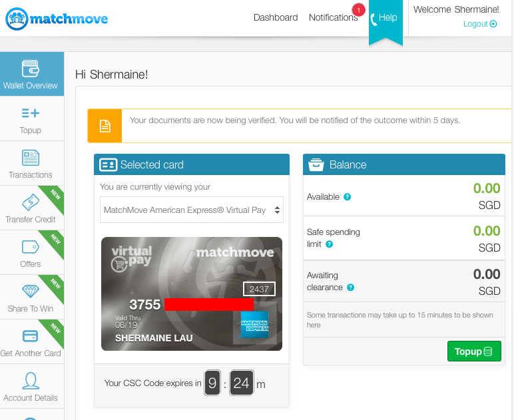The image size is (514, 420).
Task: Click the Hi Shermaine! heading
Action: pyautogui.click(x=111, y=75)
